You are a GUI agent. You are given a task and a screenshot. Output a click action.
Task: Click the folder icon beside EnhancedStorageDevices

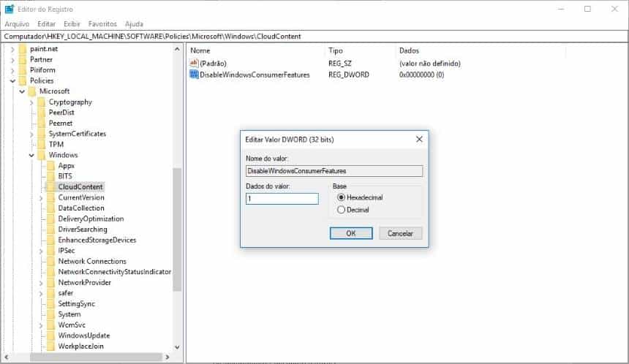51,240
